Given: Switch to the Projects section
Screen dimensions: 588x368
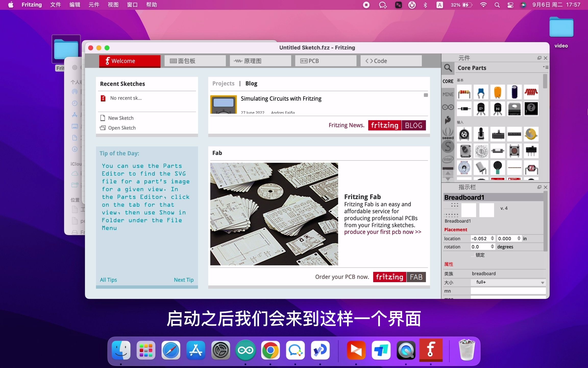Looking at the screenshot, I should tap(223, 84).
